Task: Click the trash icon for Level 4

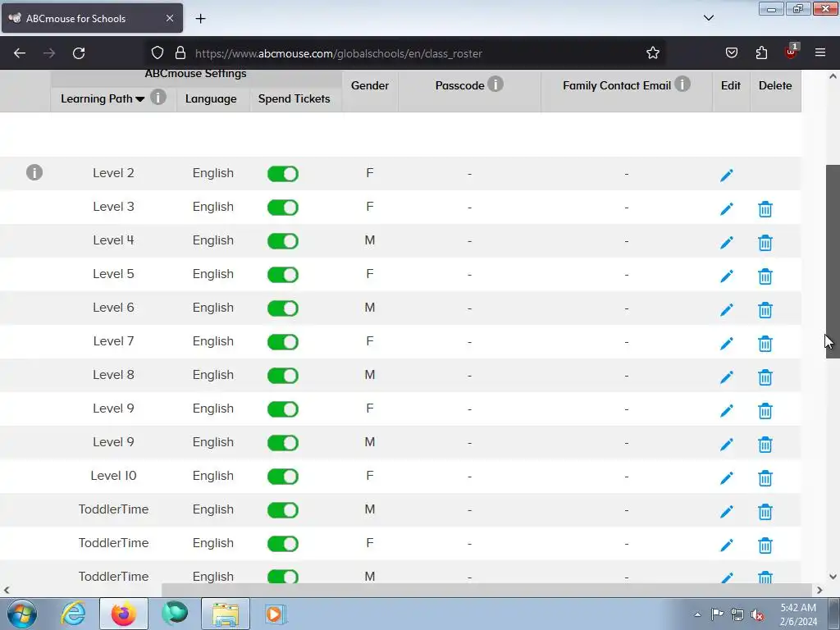Action: [765, 243]
